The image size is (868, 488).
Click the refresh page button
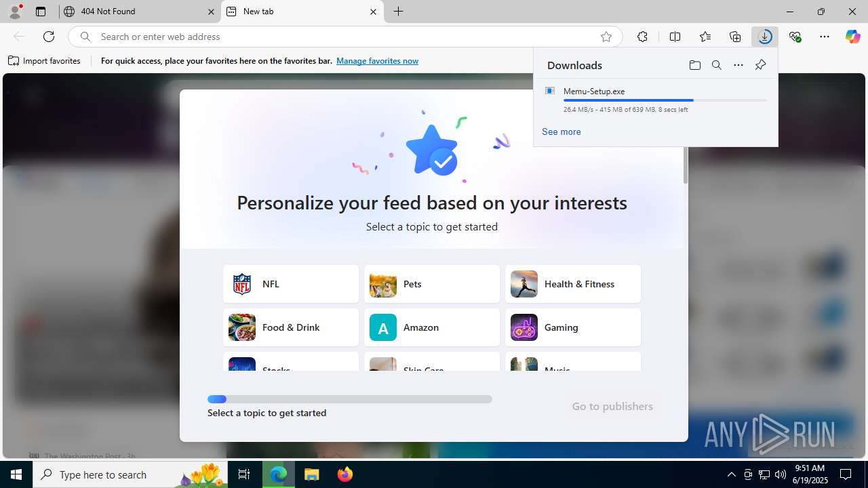49,37
